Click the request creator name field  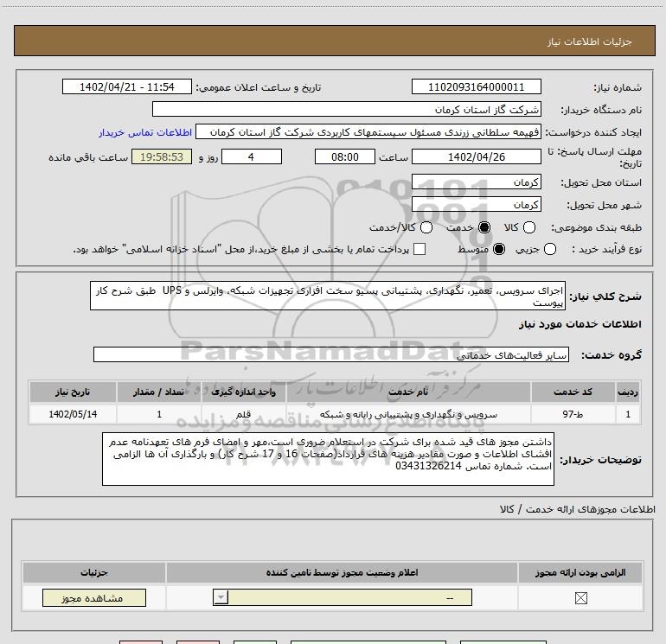tap(368, 132)
